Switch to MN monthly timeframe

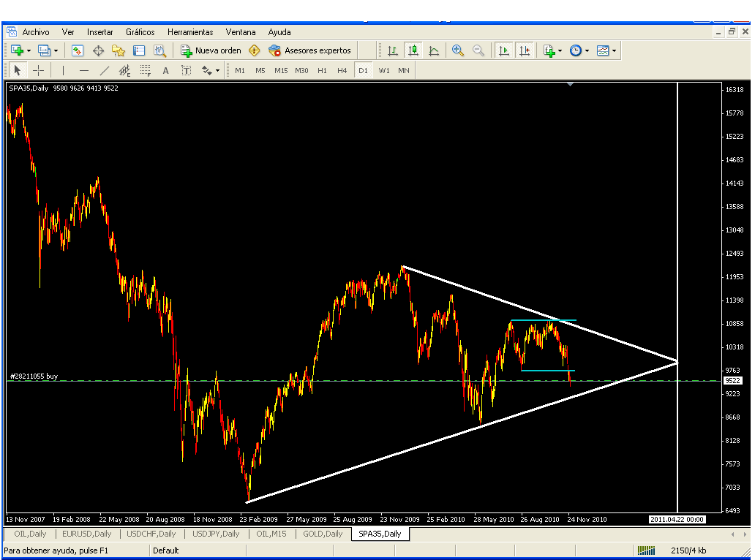[x=404, y=71]
